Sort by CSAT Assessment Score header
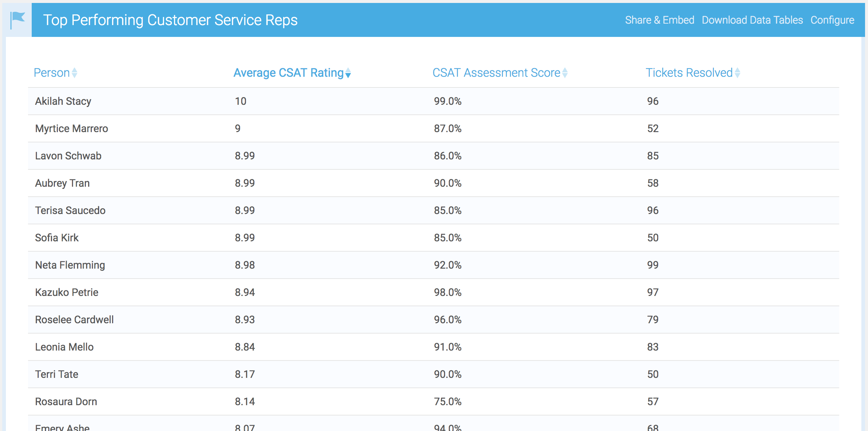This screenshot has width=868, height=431. tap(496, 73)
